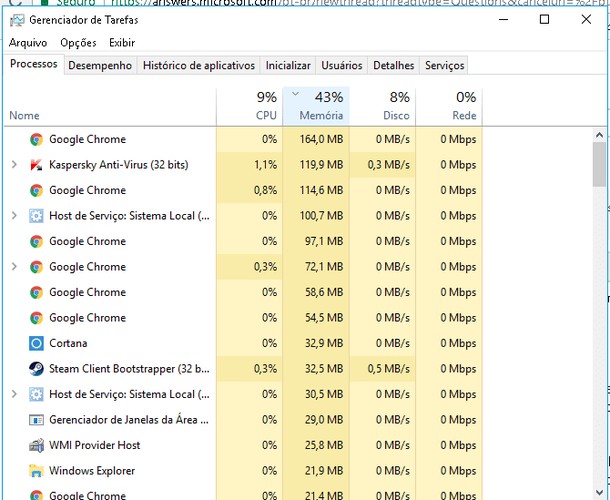This screenshot has width=610, height=500.
Task: Select the Cortana process name
Action: click(x=68, y=343)
